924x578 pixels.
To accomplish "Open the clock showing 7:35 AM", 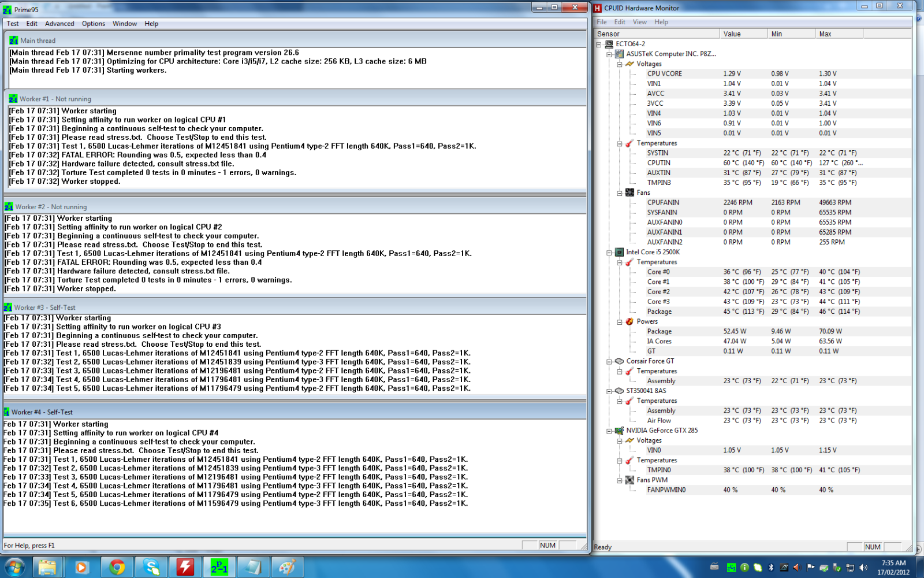I will point(893,568).
